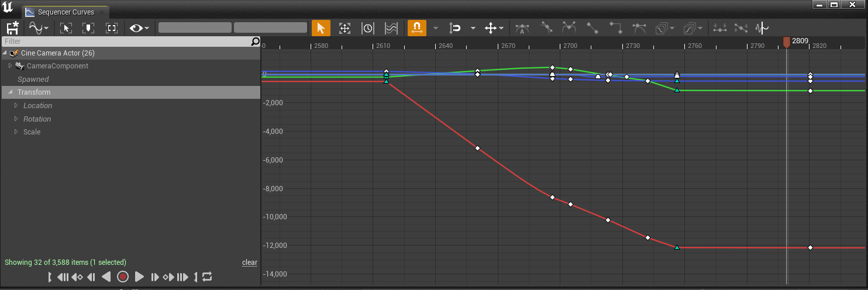Viewport: 868px width, 290px height.
Task: Select the retime tool with clock icon
Action: (x=368, y=27)
